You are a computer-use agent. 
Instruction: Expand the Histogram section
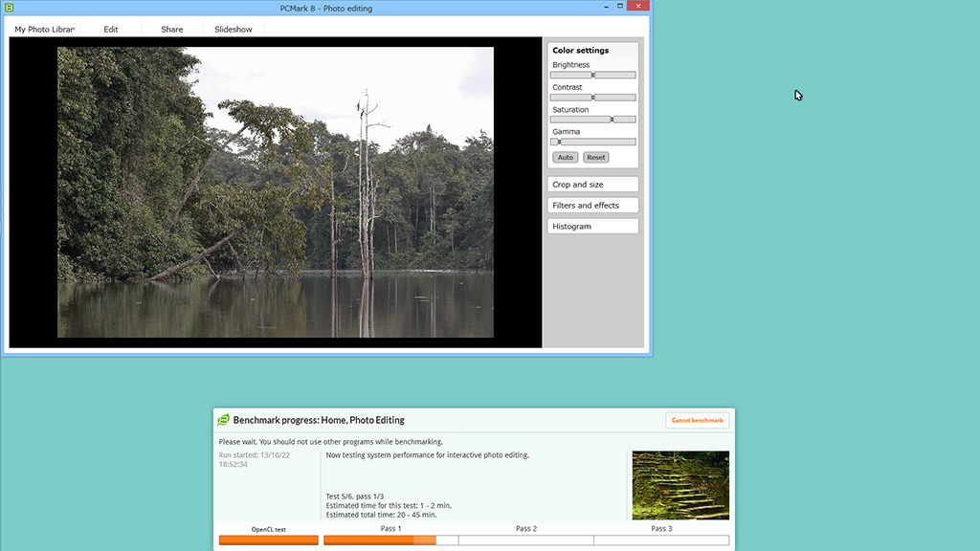(x=593, y=226)
